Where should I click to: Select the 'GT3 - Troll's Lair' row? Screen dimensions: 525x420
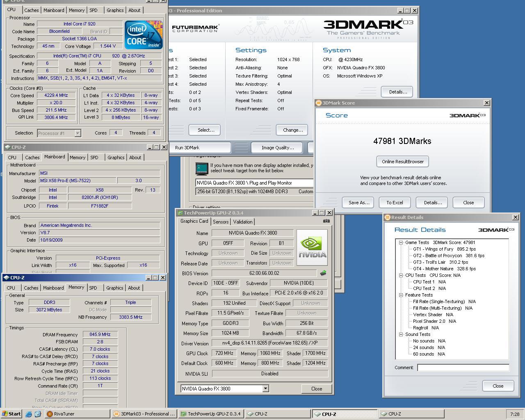(440, 262)
